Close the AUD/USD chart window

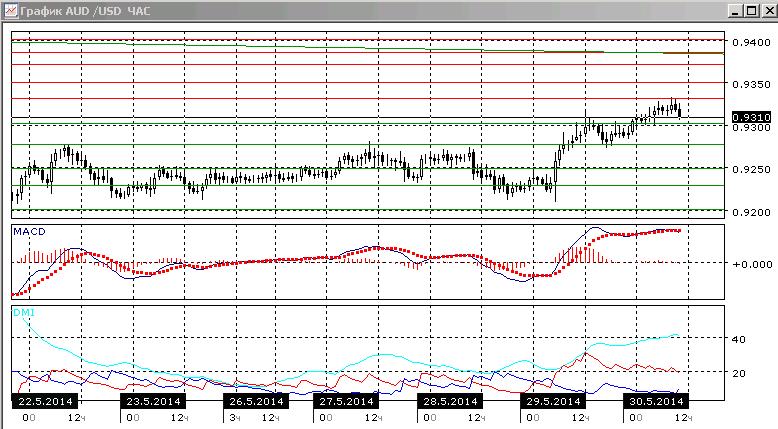(770, 11)
